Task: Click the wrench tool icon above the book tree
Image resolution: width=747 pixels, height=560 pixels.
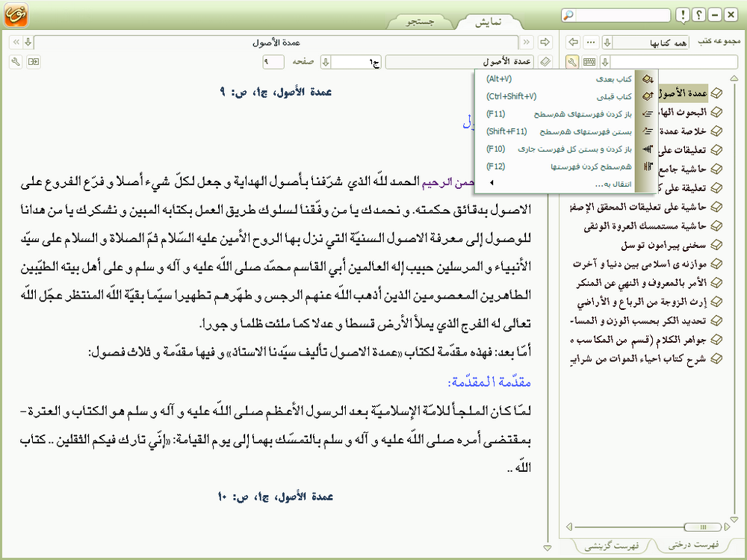Action: pos(572,61)
